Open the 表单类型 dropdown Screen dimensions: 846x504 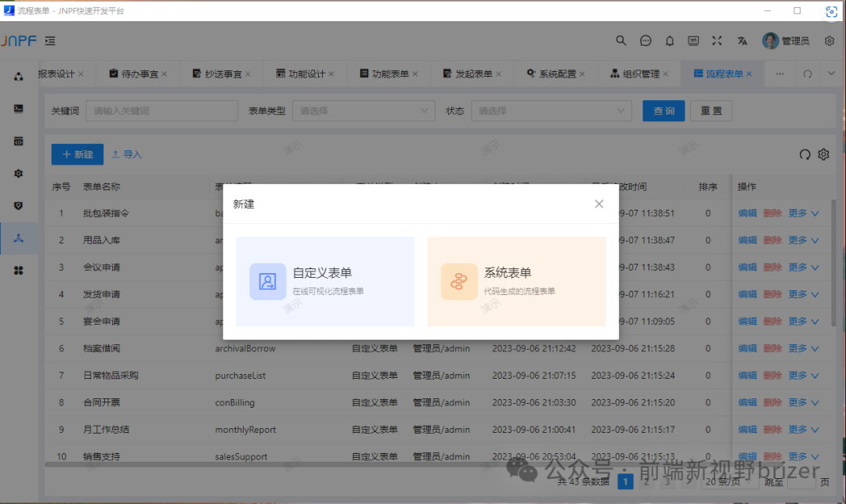point(363,110)
